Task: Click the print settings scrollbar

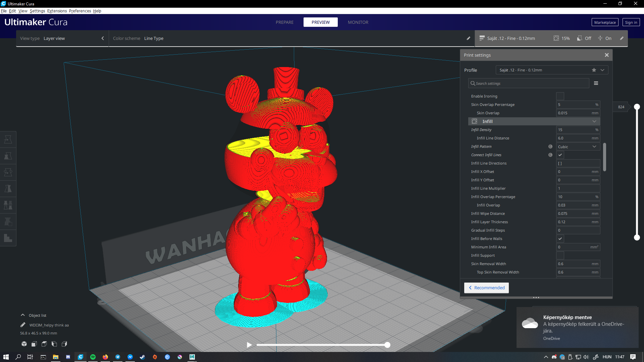Action: (x=604, y=157)
